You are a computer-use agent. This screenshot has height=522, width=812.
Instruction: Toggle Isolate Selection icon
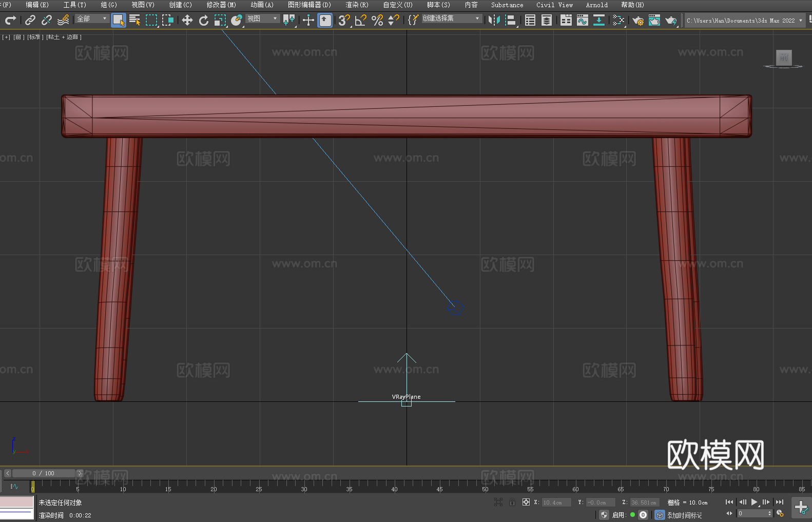(x=498, y=502)
